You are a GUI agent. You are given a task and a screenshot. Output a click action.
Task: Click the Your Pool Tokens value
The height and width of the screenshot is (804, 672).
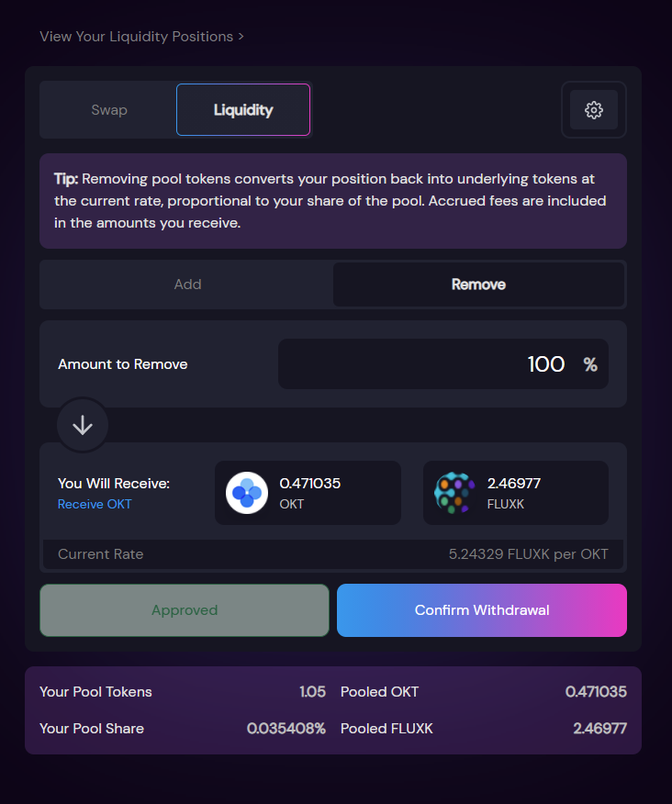point(312,692)
